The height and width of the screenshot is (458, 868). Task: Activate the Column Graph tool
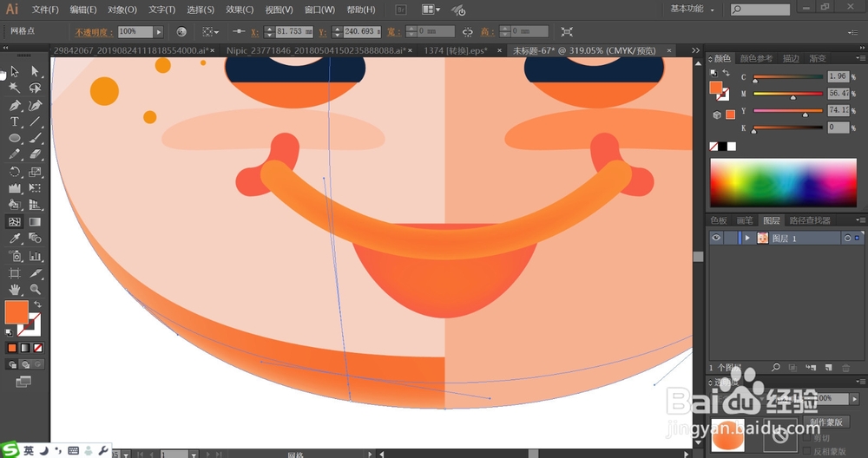pos(35,256)
